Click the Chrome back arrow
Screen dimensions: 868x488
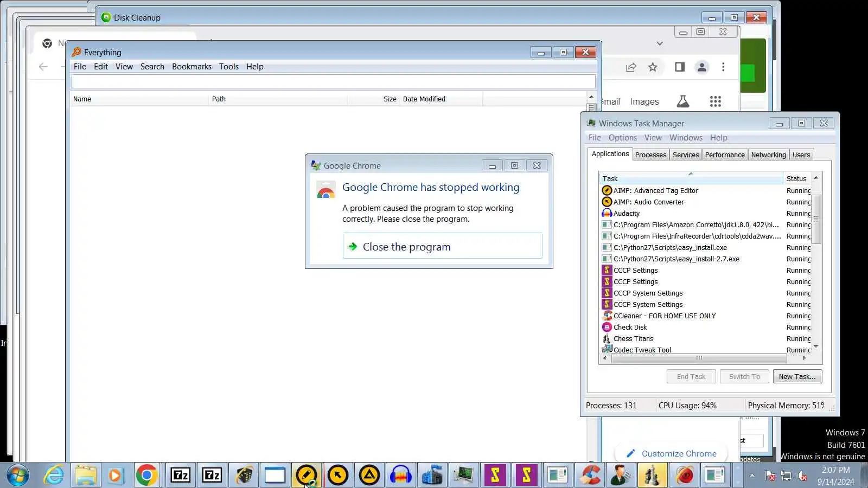(x=43, y=67)
